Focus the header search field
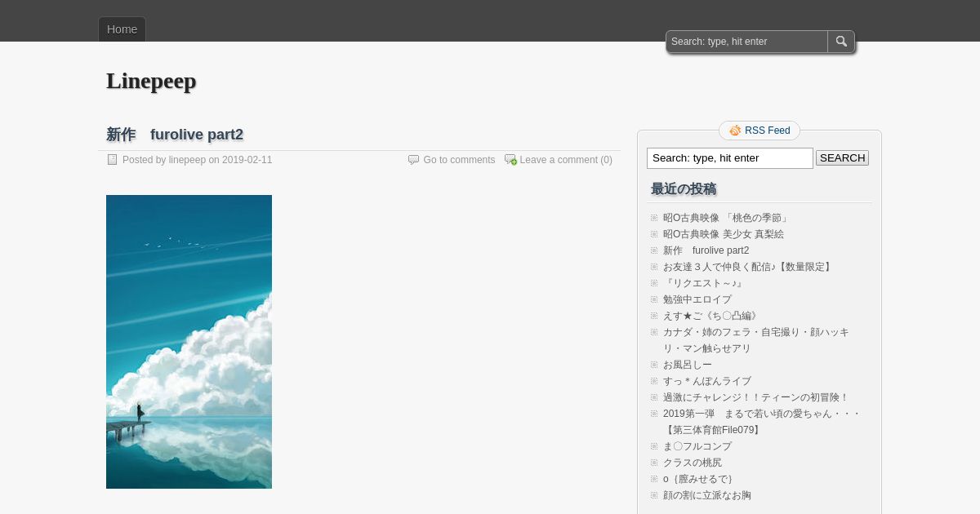Viewport: 980px width, 514px height. click(x=747, y=42)
